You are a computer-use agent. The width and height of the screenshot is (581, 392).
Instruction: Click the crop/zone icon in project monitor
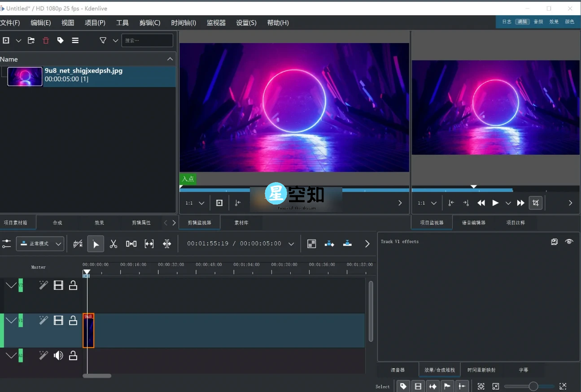535,203
